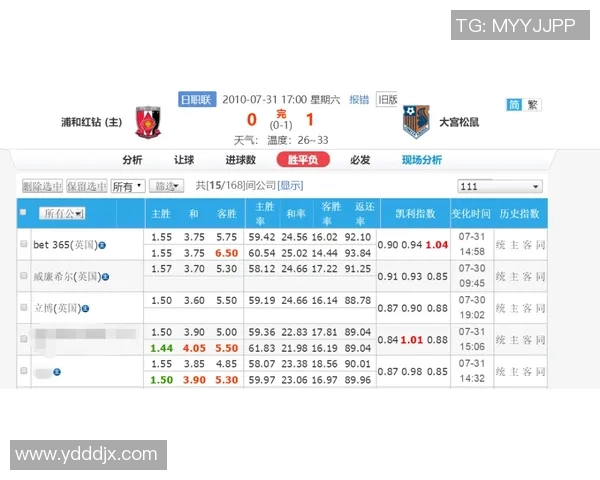This screenshot has height=480, width=600.
Task: Switch to traditional Chinese 繁 icon
Action: pyautogui.click(x=533, y=105)
